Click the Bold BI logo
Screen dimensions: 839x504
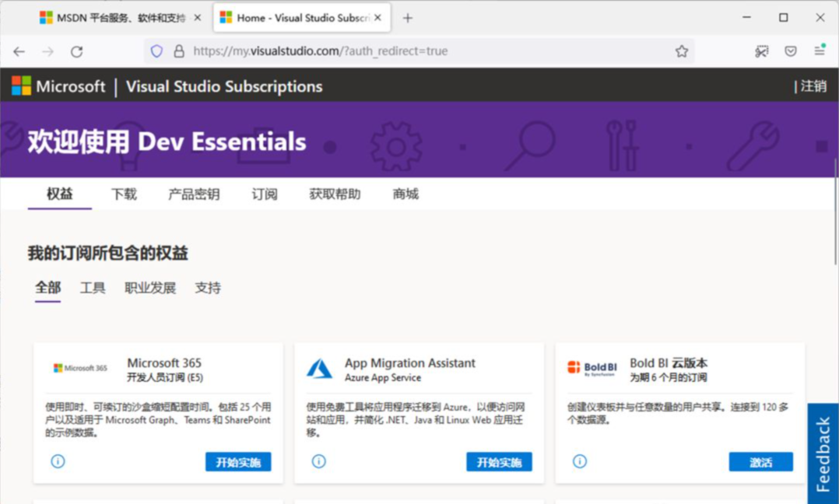point(592,368)
